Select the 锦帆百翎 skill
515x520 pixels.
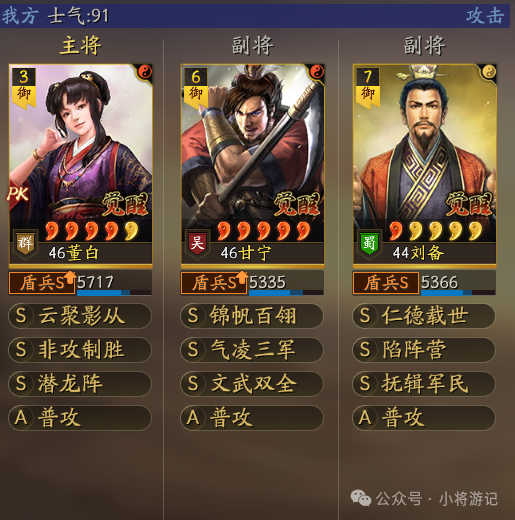coord(252,316)
